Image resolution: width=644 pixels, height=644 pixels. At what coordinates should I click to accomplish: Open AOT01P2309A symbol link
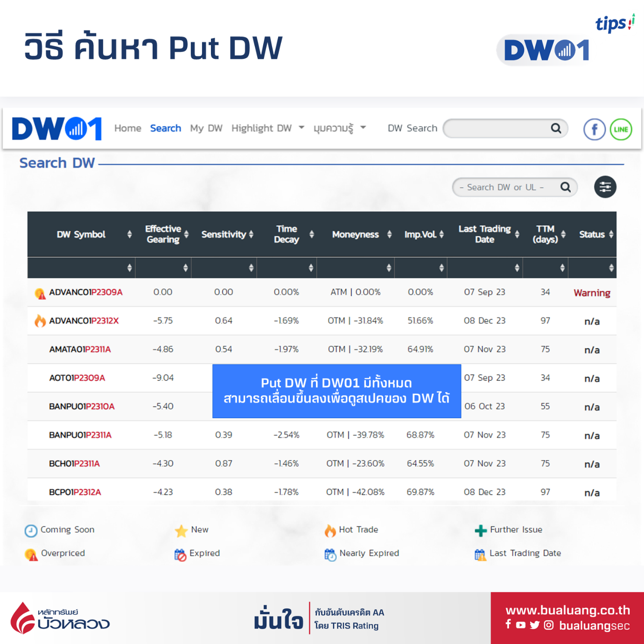[77, 378]
